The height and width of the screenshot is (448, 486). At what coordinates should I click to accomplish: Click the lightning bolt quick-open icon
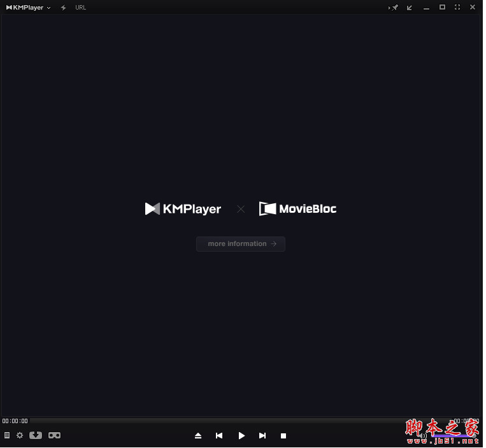point(63,8)
